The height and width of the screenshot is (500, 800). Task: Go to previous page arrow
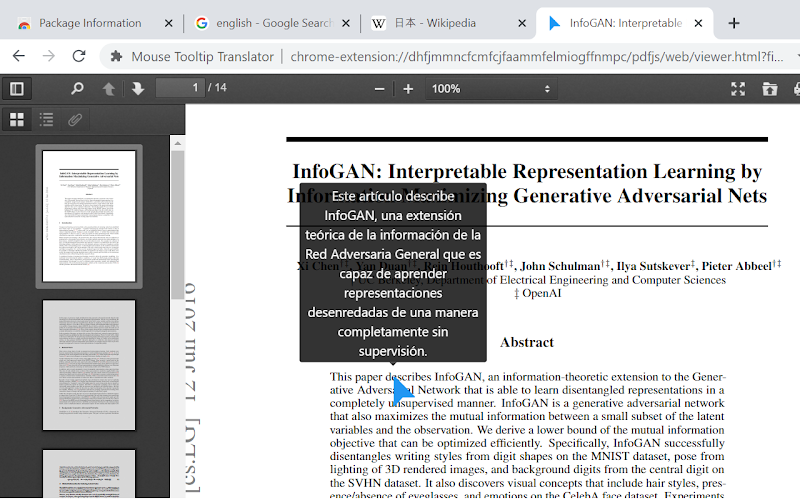pos(109,89)
